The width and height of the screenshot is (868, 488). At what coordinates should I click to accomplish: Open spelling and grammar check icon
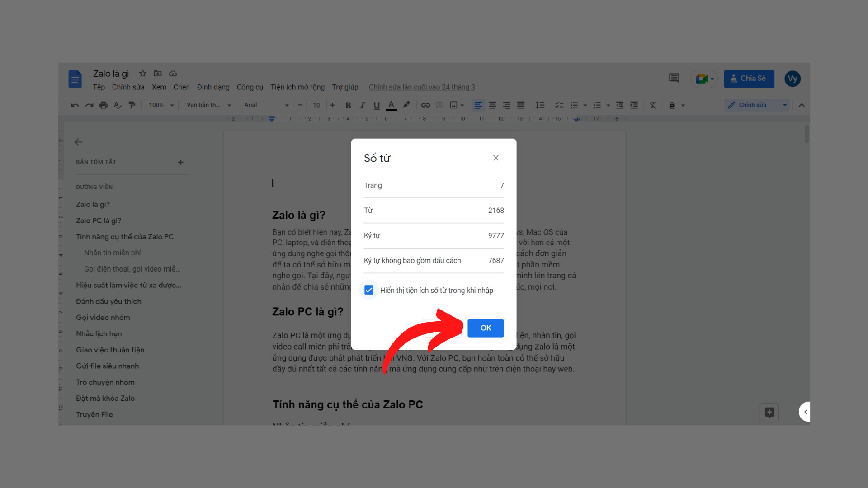click(118, 105)
